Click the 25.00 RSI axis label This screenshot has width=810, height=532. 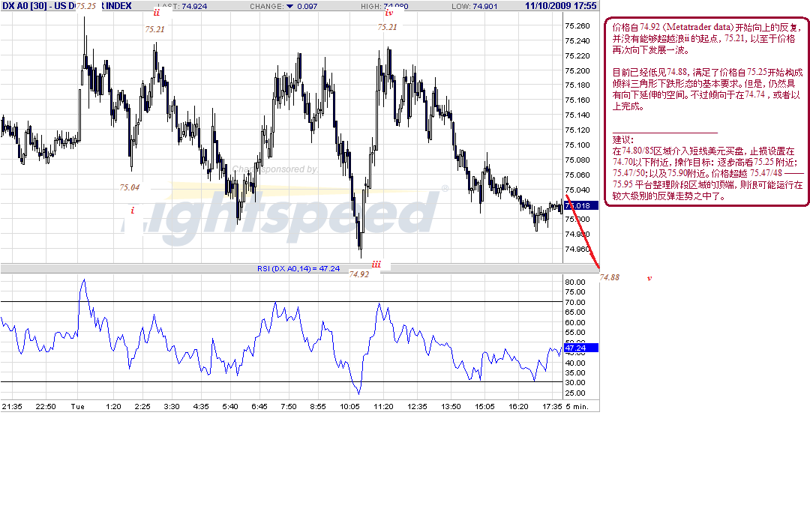575,393
